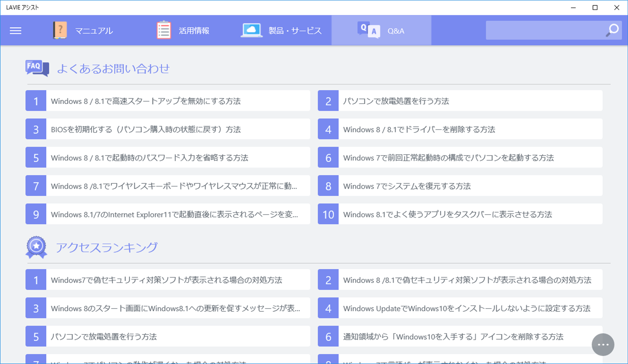The image size is (628, 364).
Task: Open Windows 7で前回正常起動時の構成 article
Action: pos(460,157)
